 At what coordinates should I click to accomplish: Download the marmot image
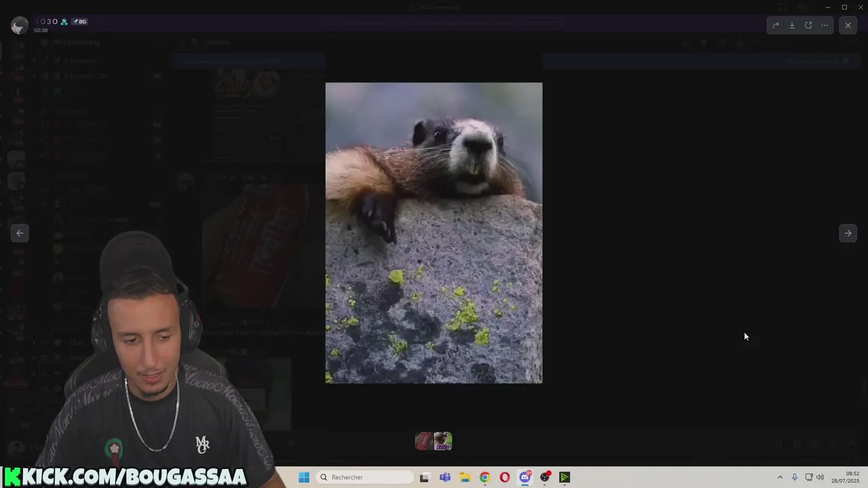point(792,25)
